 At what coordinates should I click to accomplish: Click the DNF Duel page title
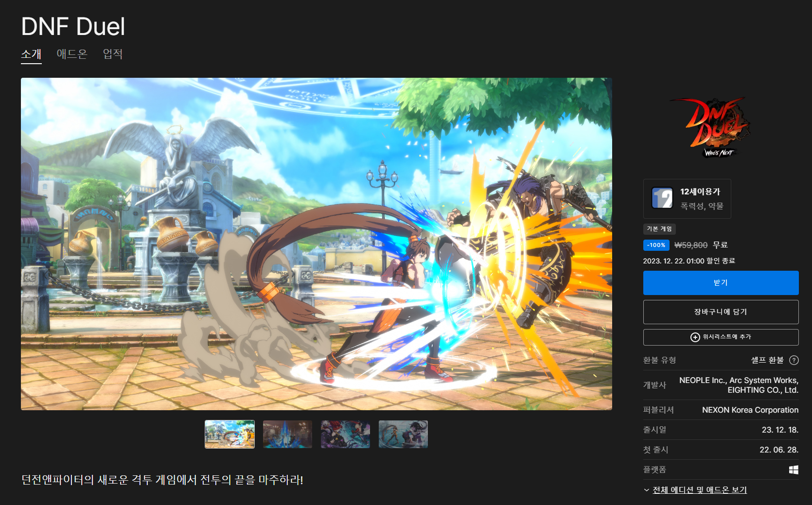click(73, 26)
